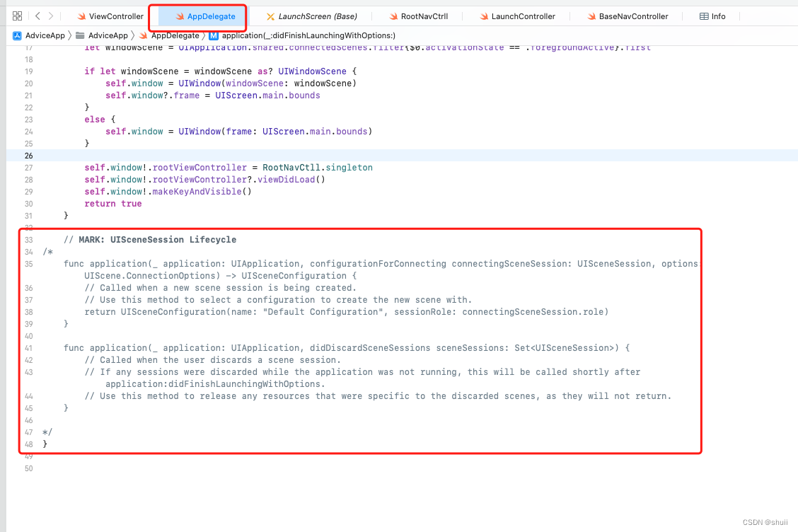Click line number 26 to add a breakpoint
This screenshot has width=798, height=532.
pos(28,155)
